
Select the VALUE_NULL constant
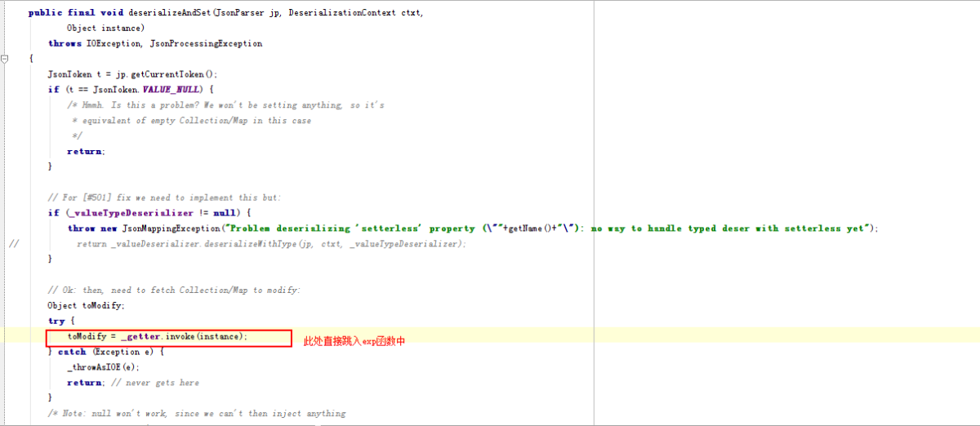click(x=171, y=89)
